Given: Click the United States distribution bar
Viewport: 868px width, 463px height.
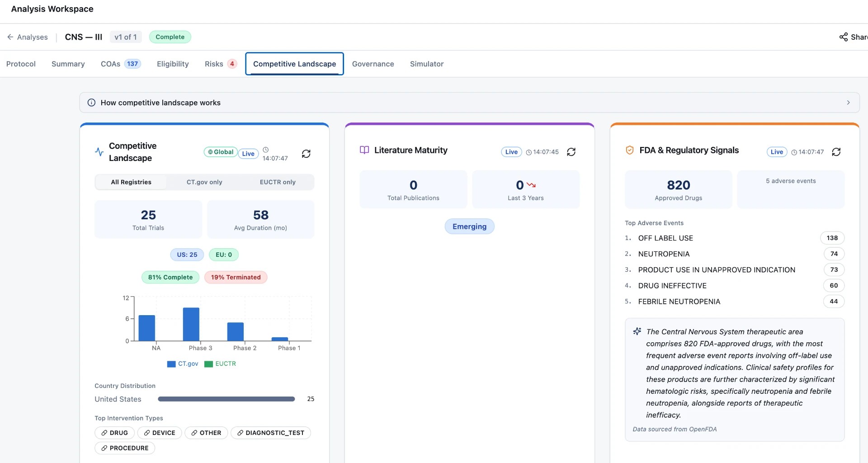Looking at the screenshot, I should coord(226,399).
